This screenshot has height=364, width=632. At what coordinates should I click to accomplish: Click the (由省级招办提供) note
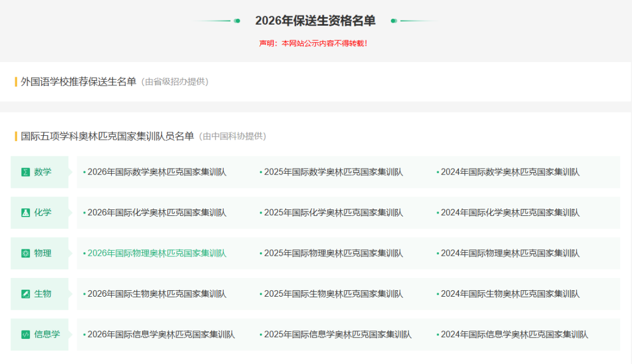click(174, 82)
